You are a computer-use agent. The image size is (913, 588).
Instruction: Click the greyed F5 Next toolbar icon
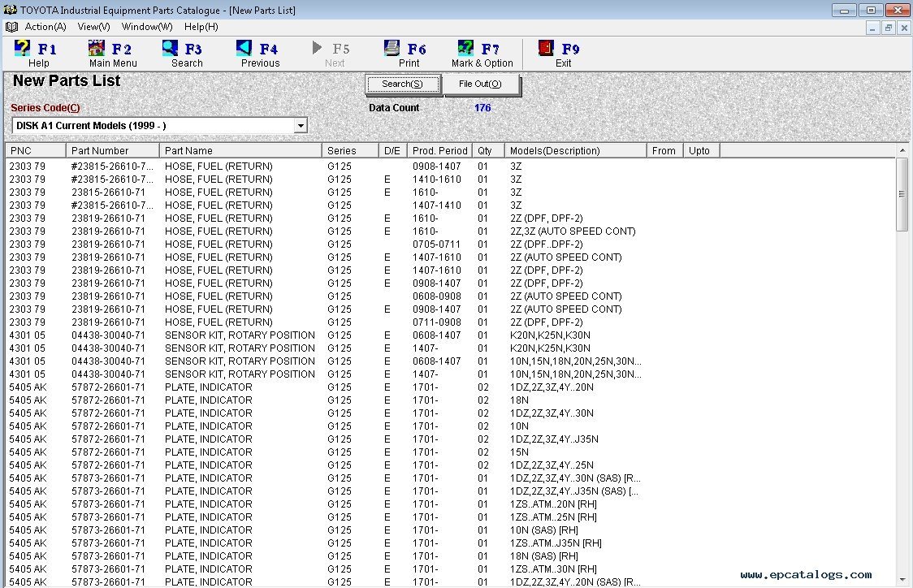tap(318, 48)
